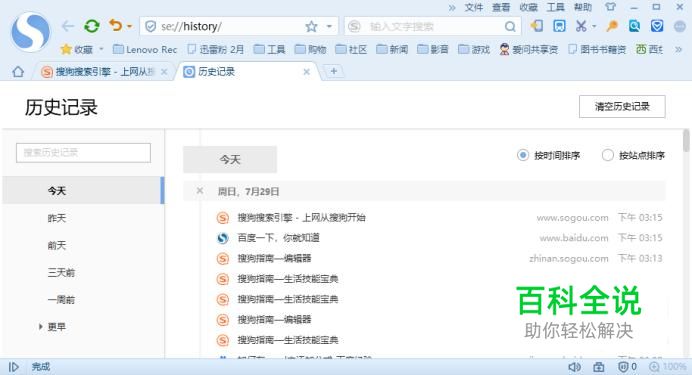Delete the 周日, 7月29日 group with X
692x375 pixels.
coord(199,191)
